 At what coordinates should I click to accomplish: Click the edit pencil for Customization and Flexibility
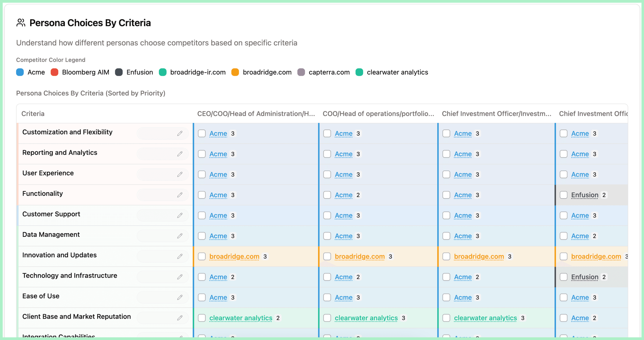(x=180, y=133)
